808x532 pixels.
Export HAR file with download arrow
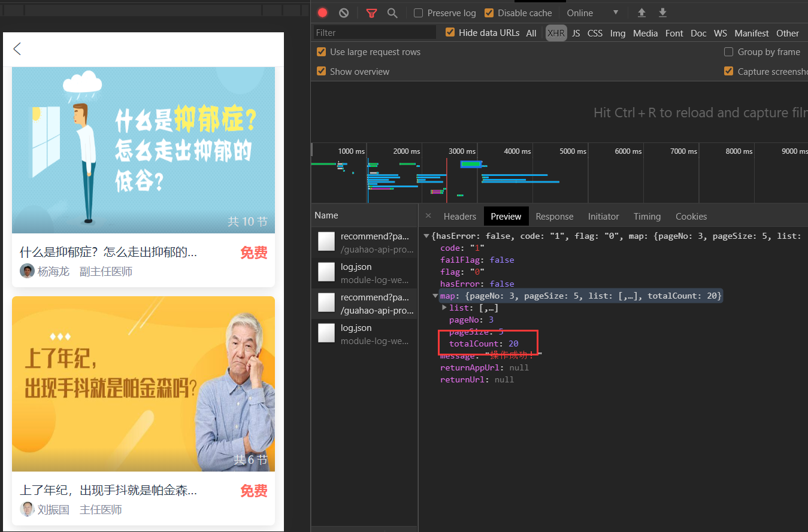click(x=662, y=13)
